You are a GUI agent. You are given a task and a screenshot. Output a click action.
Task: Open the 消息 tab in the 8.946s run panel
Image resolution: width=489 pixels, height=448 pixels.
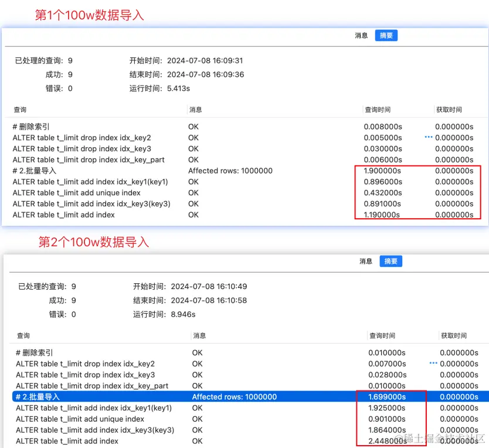(x=366, y=261)
